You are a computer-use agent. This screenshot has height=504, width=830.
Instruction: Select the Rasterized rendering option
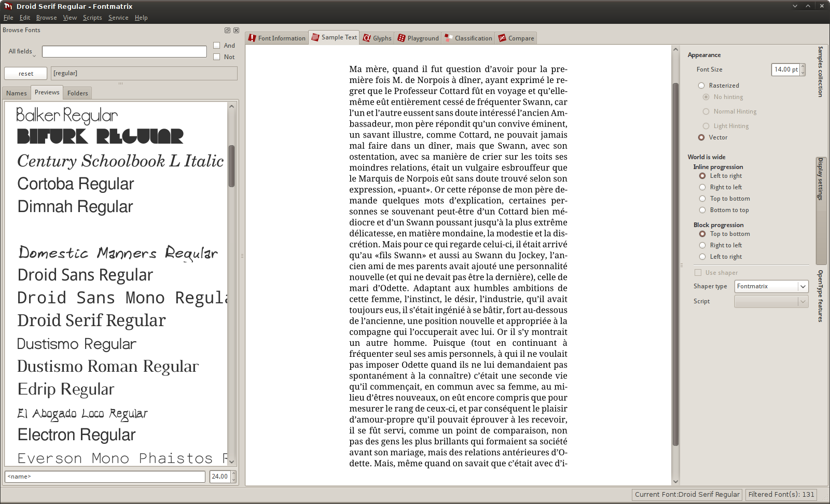point(701,86)
